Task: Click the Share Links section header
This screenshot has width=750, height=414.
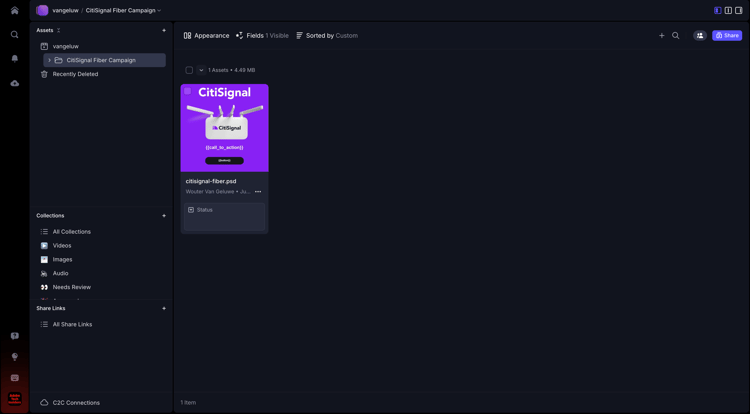Action: coord(51,308)
